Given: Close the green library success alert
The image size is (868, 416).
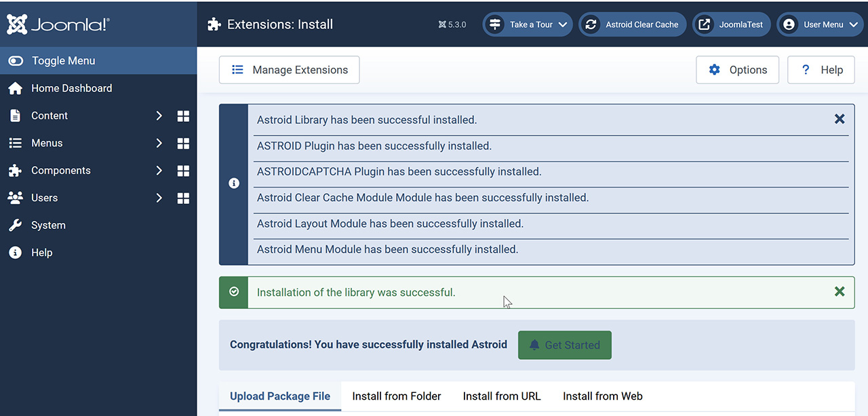Looking at the screenshot, I should [x=839, y=292].
